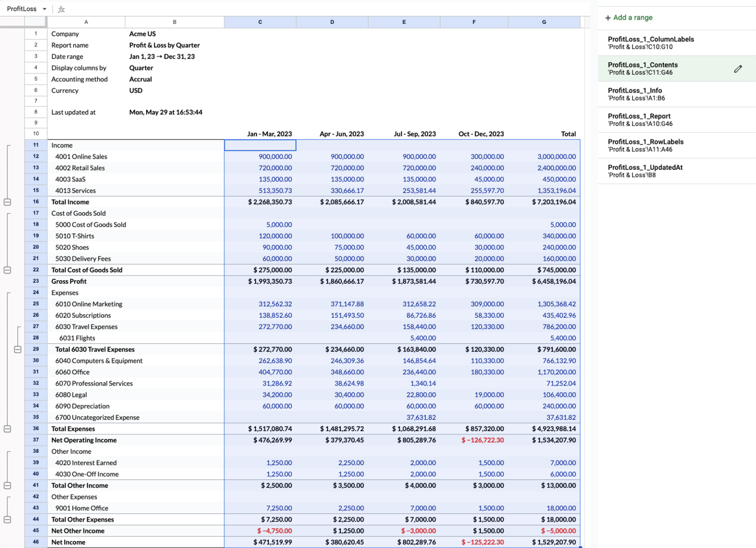The width and height of the screenshot is (756, 548).
Task: Click the fx formula icon
Action: [61, 9]
